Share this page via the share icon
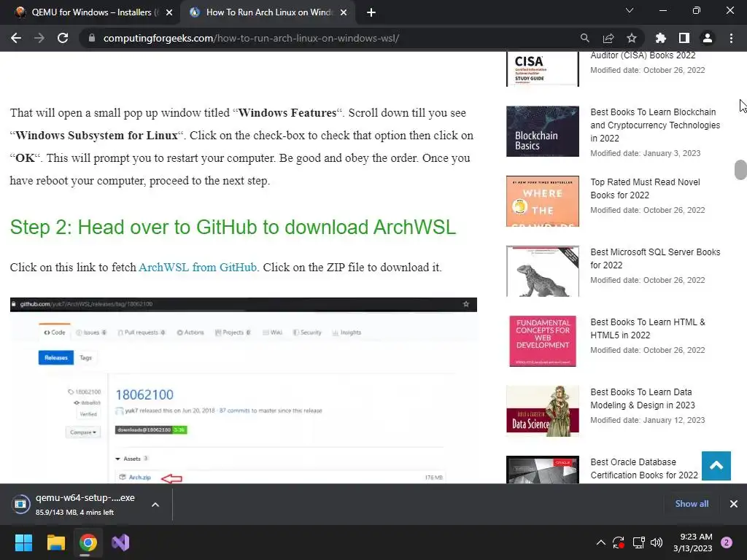 point(608,38)
